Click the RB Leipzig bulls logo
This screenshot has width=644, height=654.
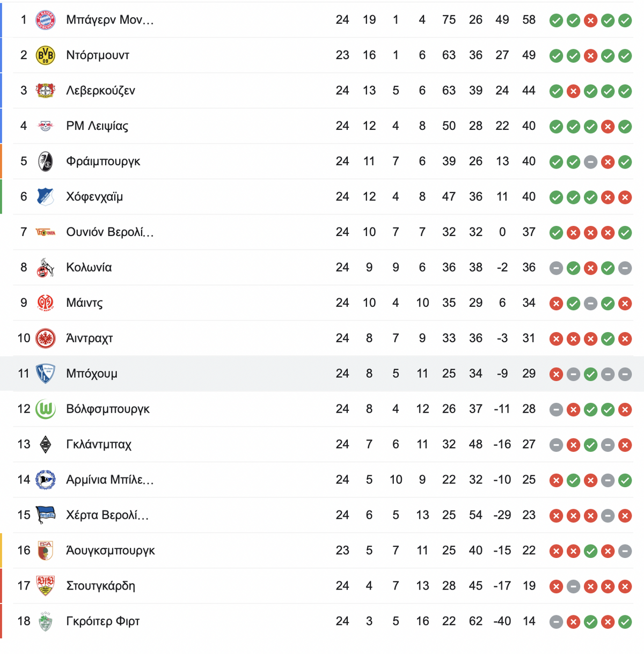click(46, 126)
